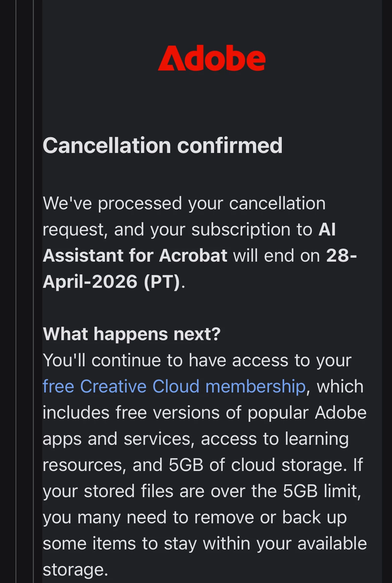Click the What happens next? heading
392x583 pixels.
[x=132, y=334]
